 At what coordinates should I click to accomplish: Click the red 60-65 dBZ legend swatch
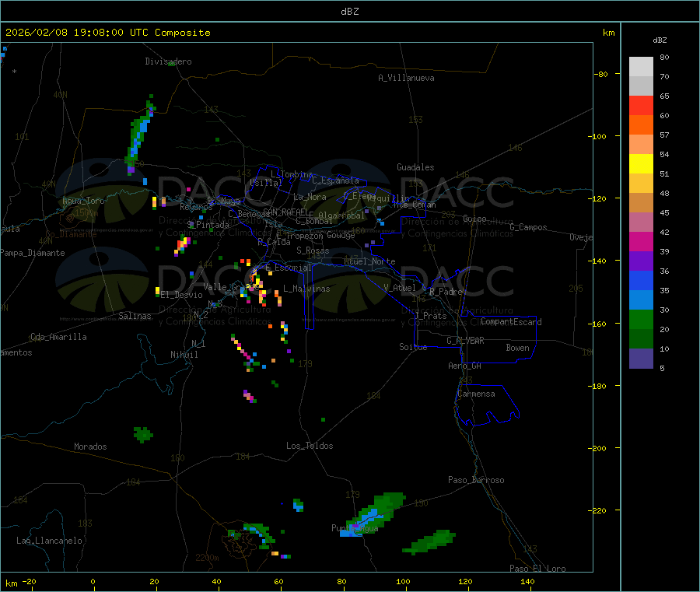point(641,106)
